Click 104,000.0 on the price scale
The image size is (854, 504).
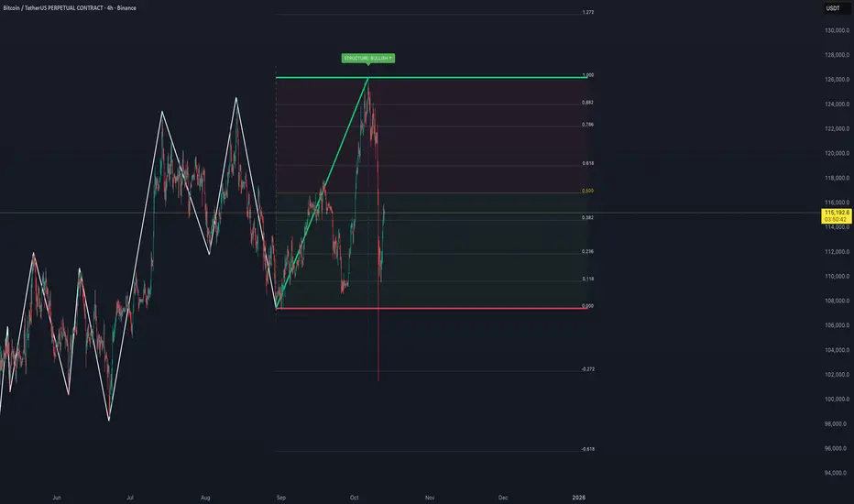(x=838, y=350)
